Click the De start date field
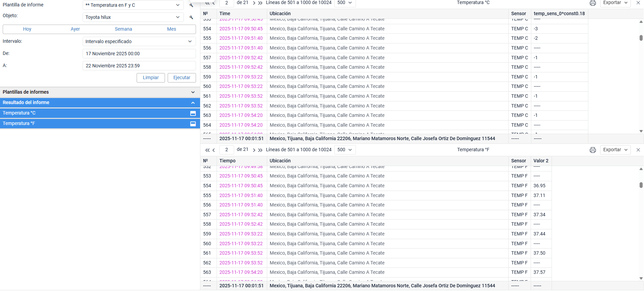This screenshot has height=291, width=644. 139,54
